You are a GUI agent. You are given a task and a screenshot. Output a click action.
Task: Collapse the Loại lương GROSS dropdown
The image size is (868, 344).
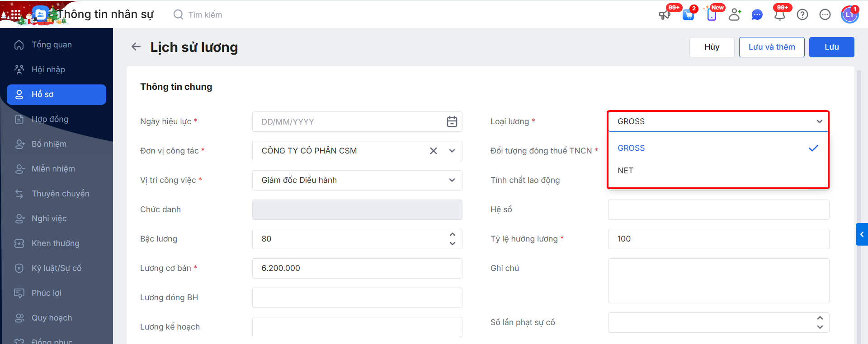819,121
